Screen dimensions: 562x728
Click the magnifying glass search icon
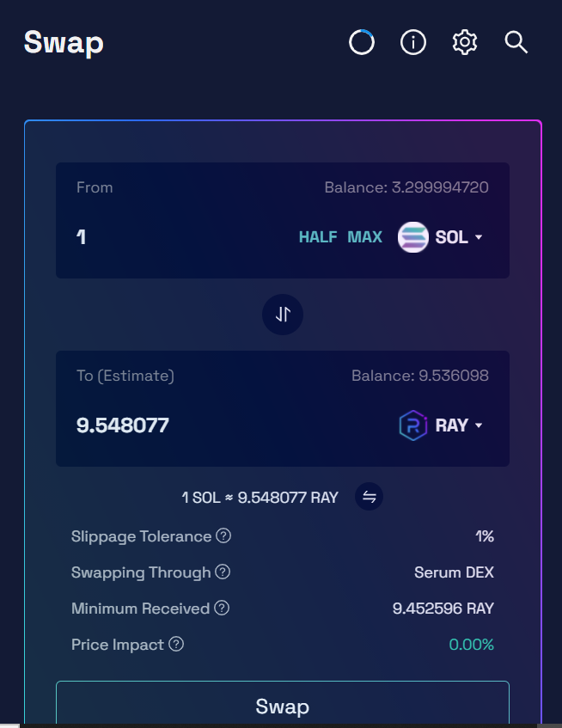coord(516,42)
